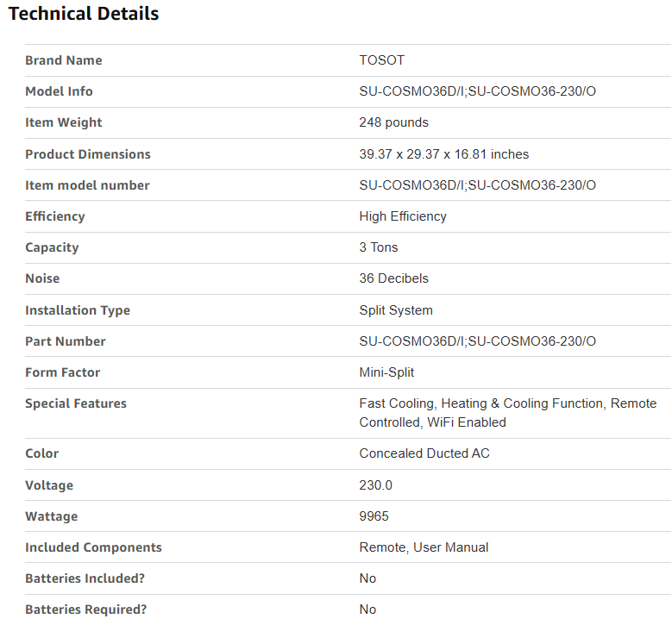Click the Split System installation value

pos(396,310)
